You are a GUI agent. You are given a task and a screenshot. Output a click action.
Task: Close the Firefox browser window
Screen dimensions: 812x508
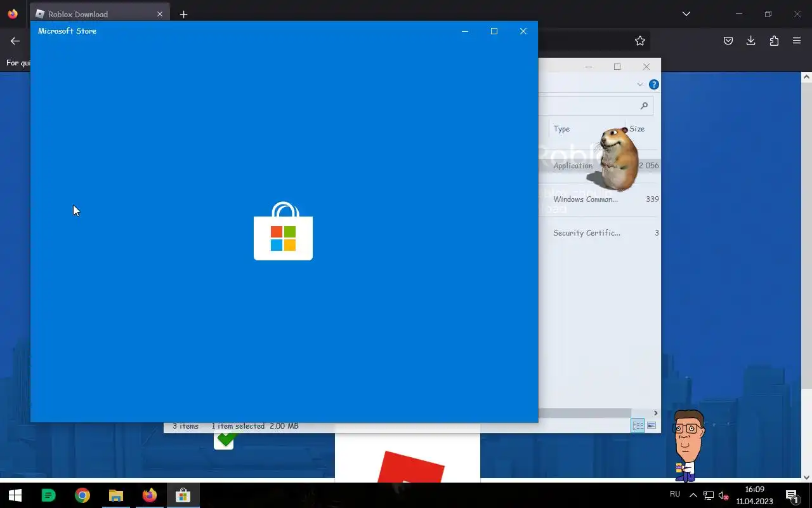point(797,14)
